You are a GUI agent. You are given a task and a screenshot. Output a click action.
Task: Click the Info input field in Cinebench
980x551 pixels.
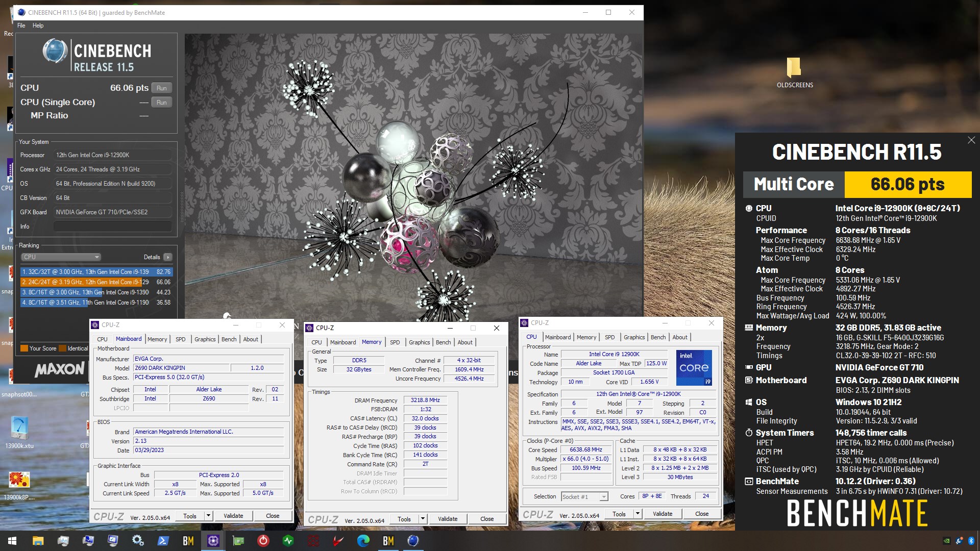click(x=113, y=227)
